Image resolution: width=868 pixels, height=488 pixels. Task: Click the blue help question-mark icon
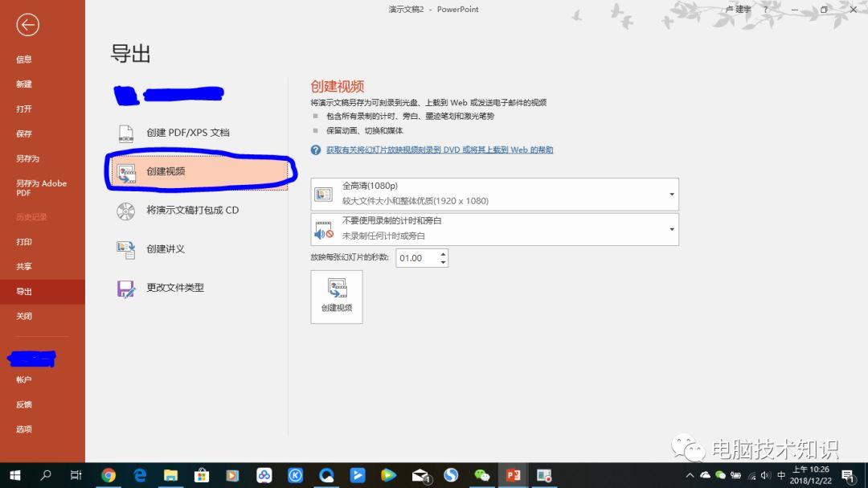[316, 150]
